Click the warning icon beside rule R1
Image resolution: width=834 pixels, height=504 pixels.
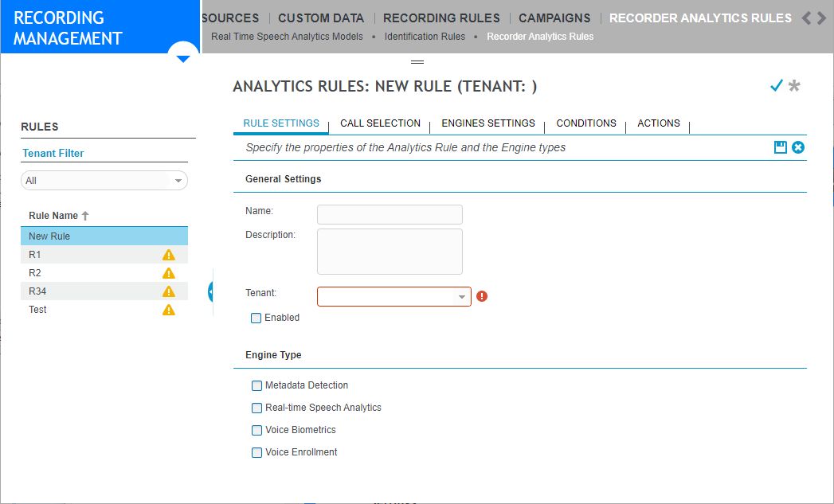[x=168, y=254]
